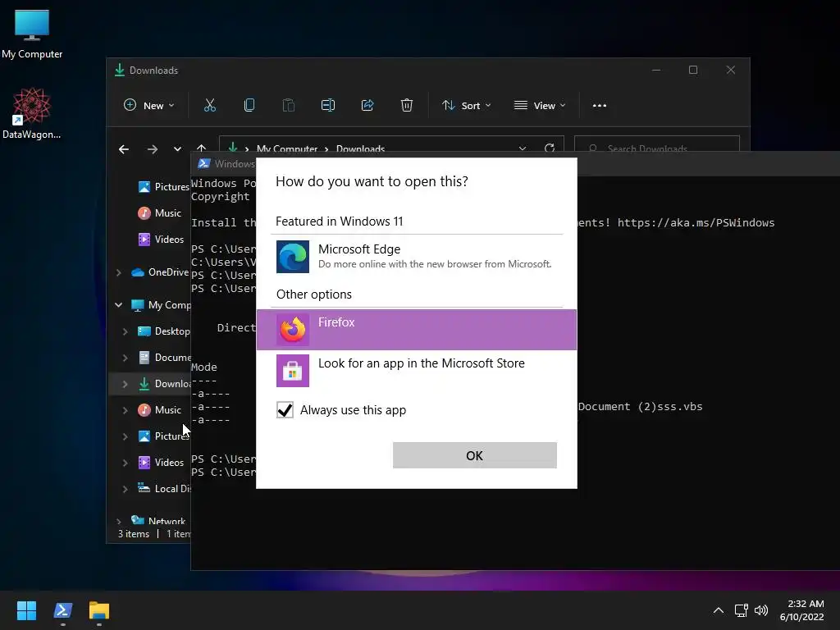Click the '3 items' status bar text
This screenshot has width=840, height=630.
point(134,533)
